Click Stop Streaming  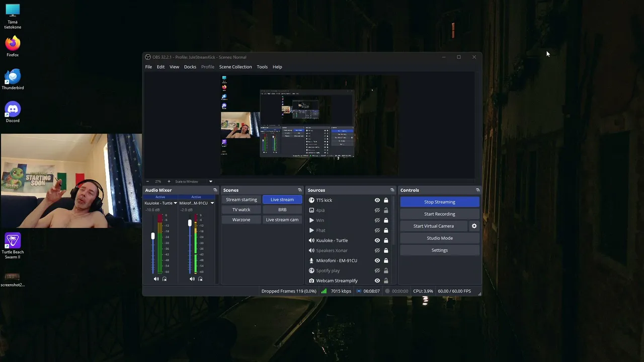(x=440, y=202)
